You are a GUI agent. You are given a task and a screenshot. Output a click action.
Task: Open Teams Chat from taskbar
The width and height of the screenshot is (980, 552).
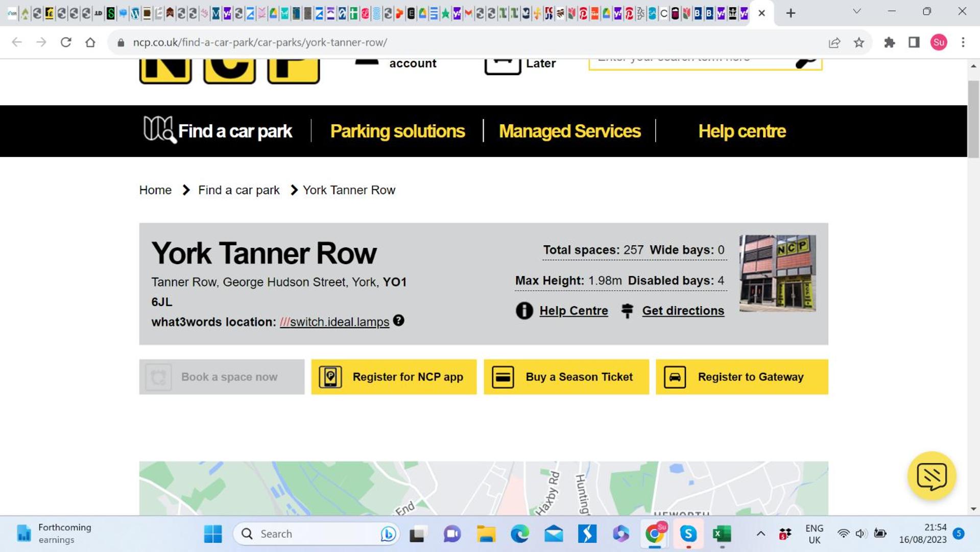click(x=452, y=534)
